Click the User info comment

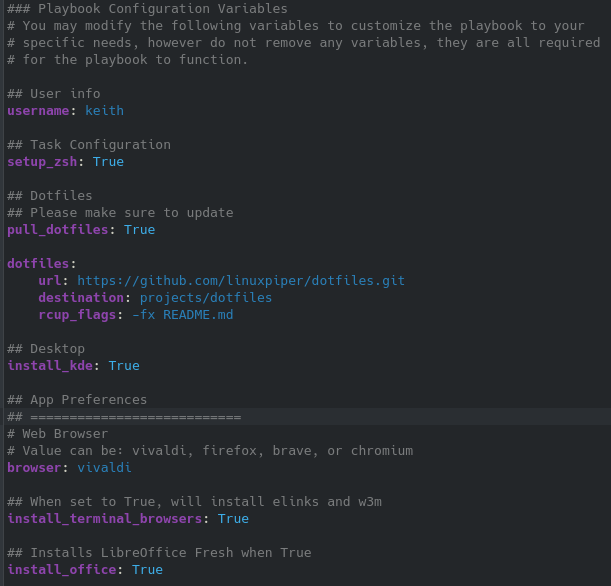coord(54,94)
